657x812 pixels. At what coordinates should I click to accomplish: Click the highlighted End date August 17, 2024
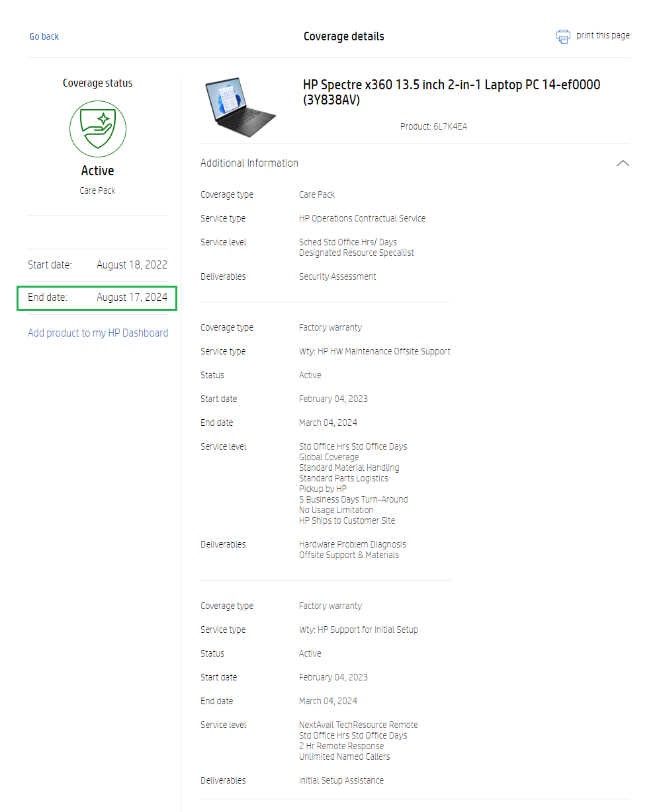tap(98, 298)
